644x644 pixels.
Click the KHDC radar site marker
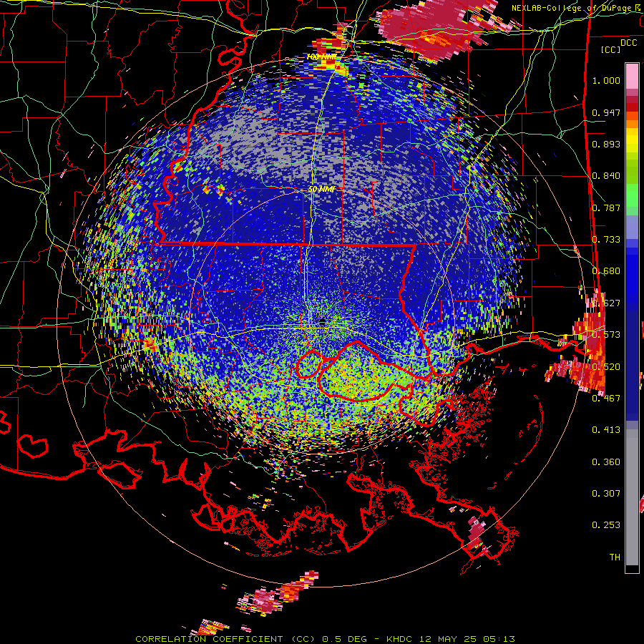pyautogui.click(x=322, y=321)
